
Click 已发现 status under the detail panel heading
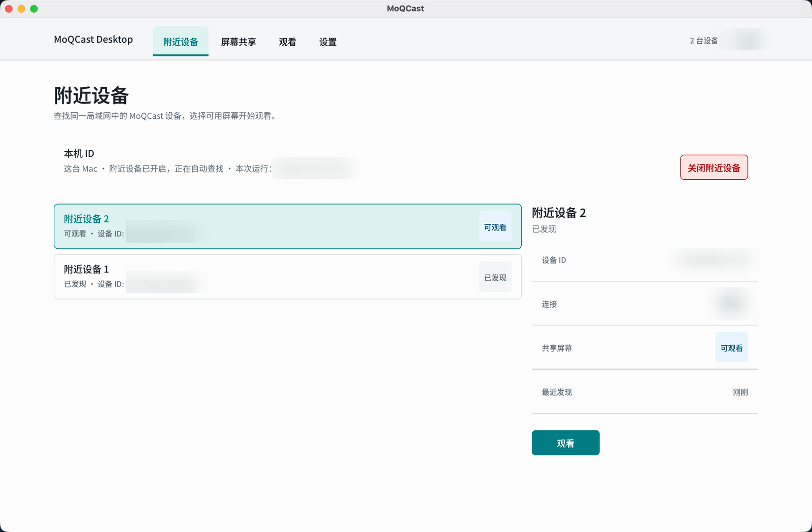(544, 229)
